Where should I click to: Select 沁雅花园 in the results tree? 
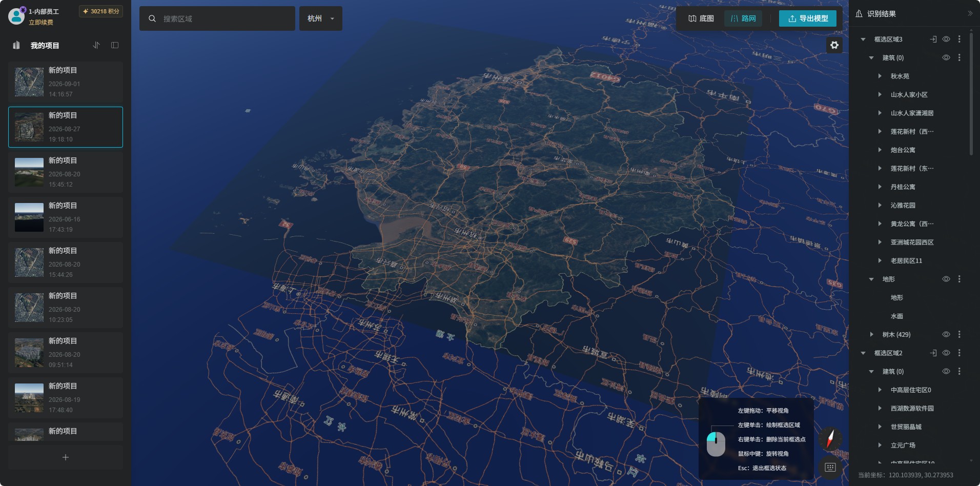pyautogui.click(x=903, y=205)
